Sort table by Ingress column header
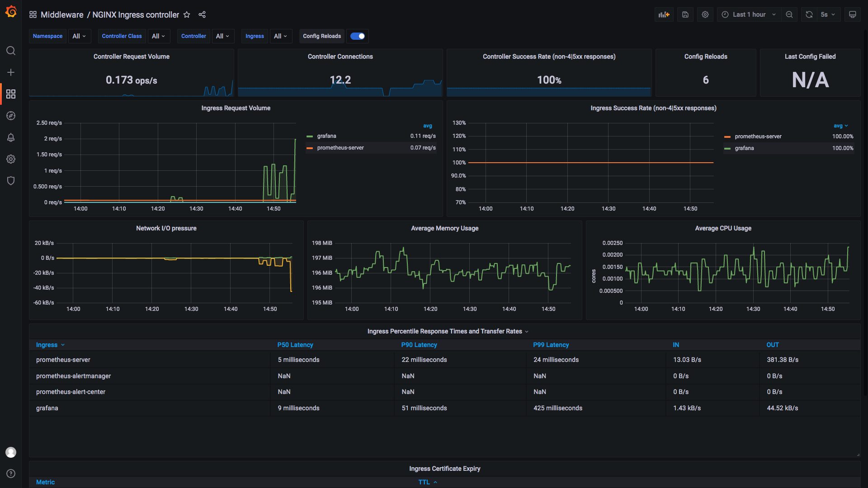 click(x=47, y=345)
